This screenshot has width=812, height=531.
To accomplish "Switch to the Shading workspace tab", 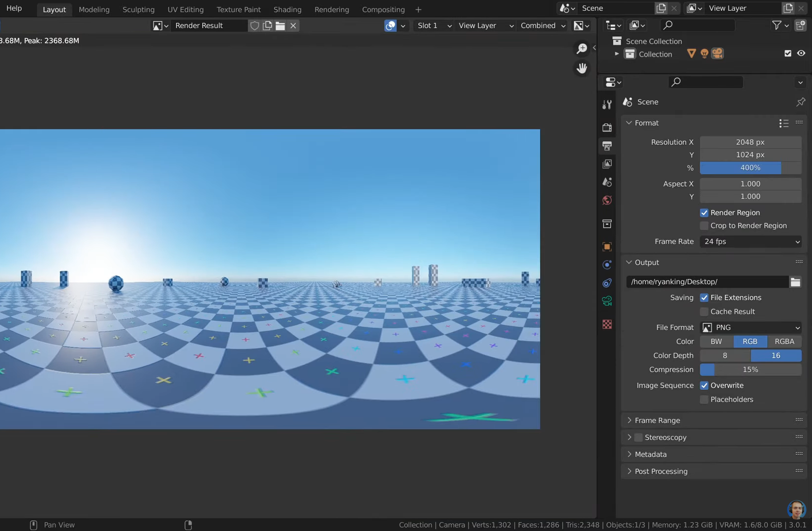I will [287, 9].
